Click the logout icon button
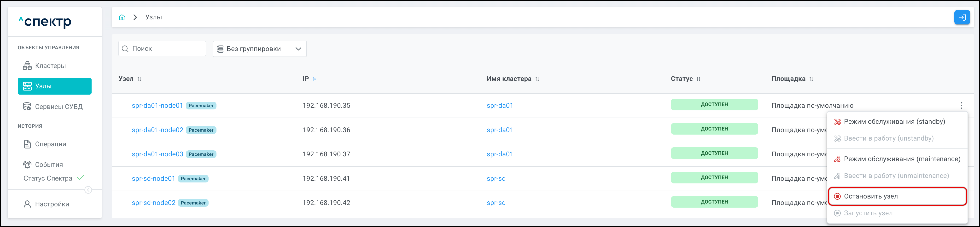The width and height of the screenshot is (980, 227). (962, 17)
